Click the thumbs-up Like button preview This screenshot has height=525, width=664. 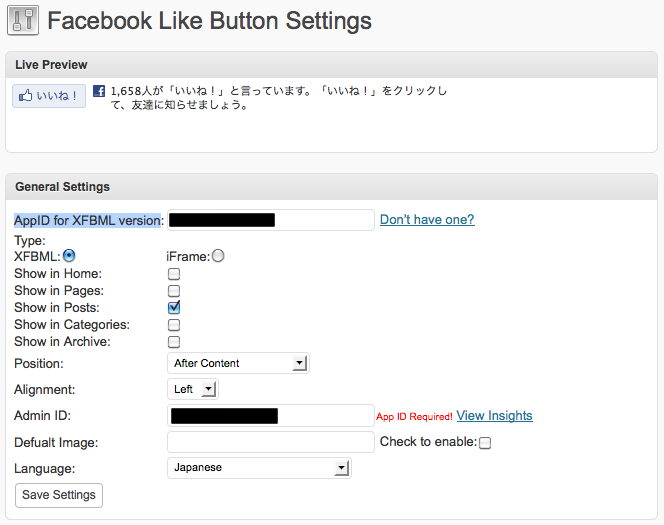click(x=49, y=96)
